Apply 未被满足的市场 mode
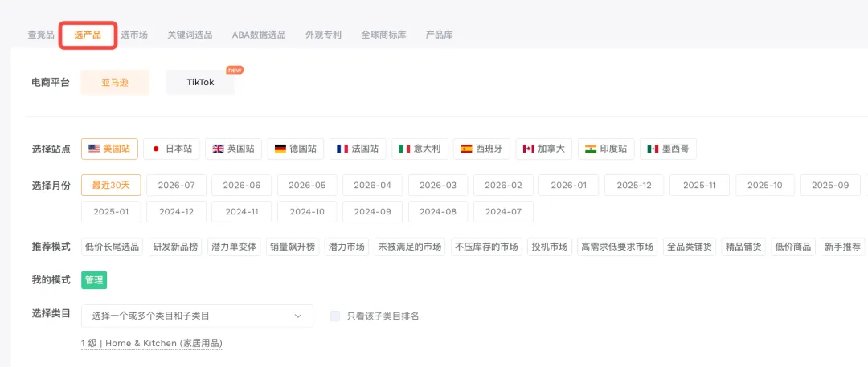The image size is (868, 367). (410, 247)
